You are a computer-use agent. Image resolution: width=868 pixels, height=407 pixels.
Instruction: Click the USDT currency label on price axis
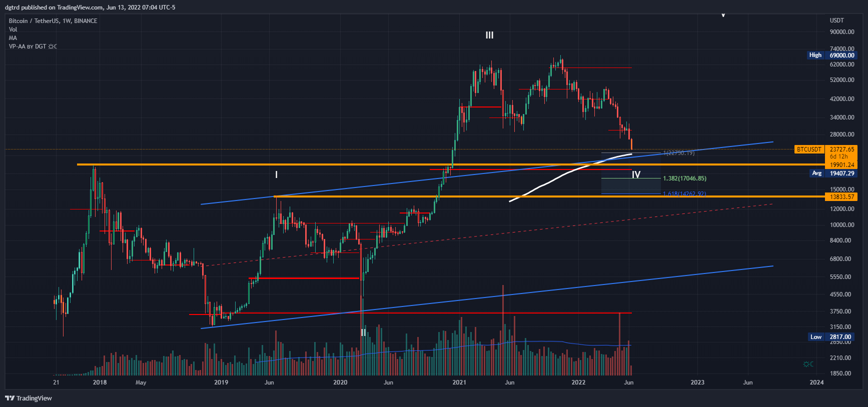837,20
